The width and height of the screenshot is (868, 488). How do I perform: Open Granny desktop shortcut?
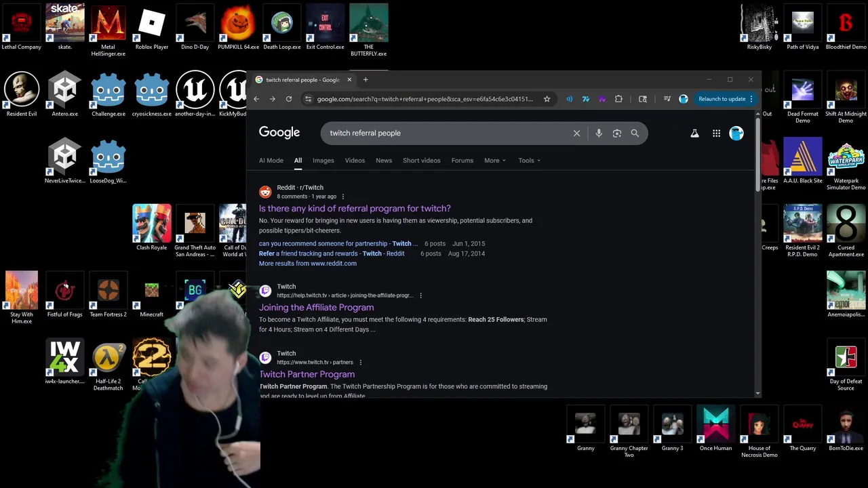pos(586,428)
